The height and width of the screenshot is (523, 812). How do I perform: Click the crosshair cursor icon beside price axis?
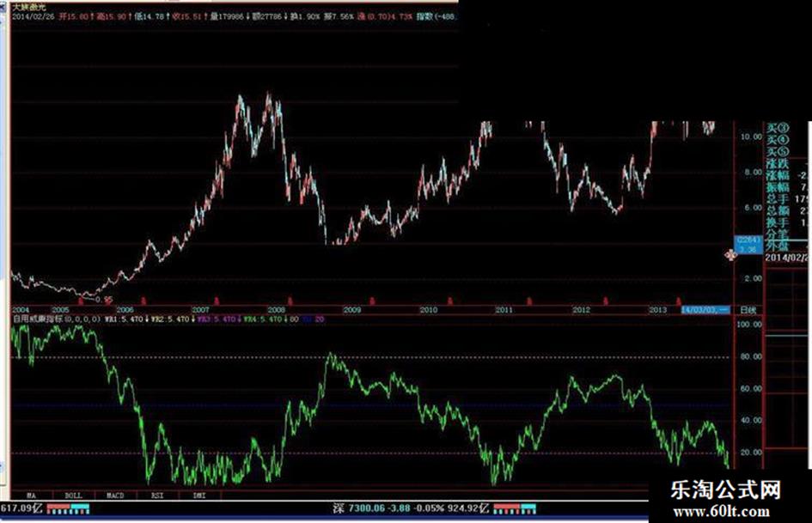[x=730, y=255]
